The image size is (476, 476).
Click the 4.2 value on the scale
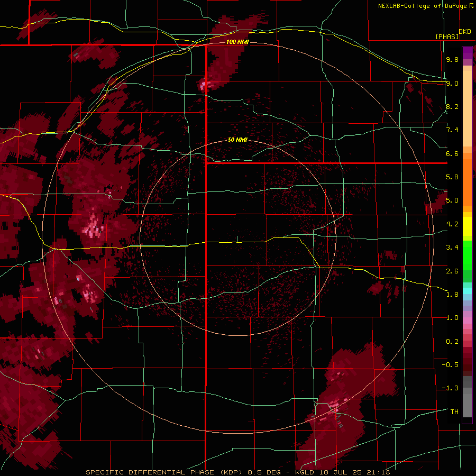pyautogui.click(x=452, y=224)
